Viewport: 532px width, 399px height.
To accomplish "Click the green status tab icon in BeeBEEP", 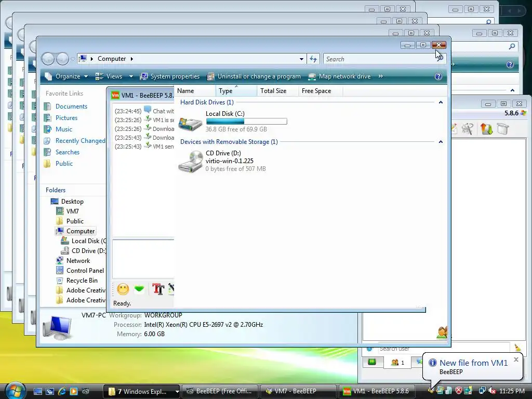I will (x=372, y=362).
